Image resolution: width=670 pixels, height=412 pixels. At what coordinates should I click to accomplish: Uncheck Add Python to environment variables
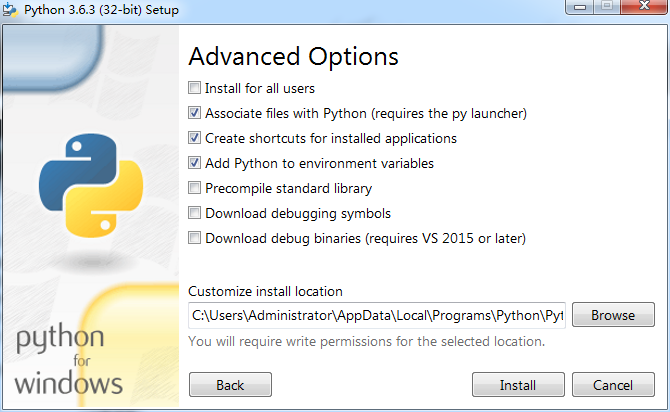click(x=194, y=163)
